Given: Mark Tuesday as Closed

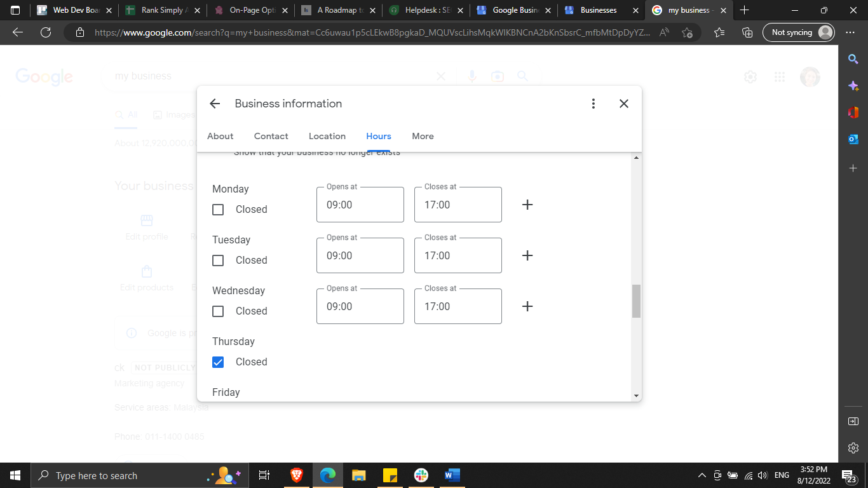Looking at the screenshot, I should [x=218, y=261].
